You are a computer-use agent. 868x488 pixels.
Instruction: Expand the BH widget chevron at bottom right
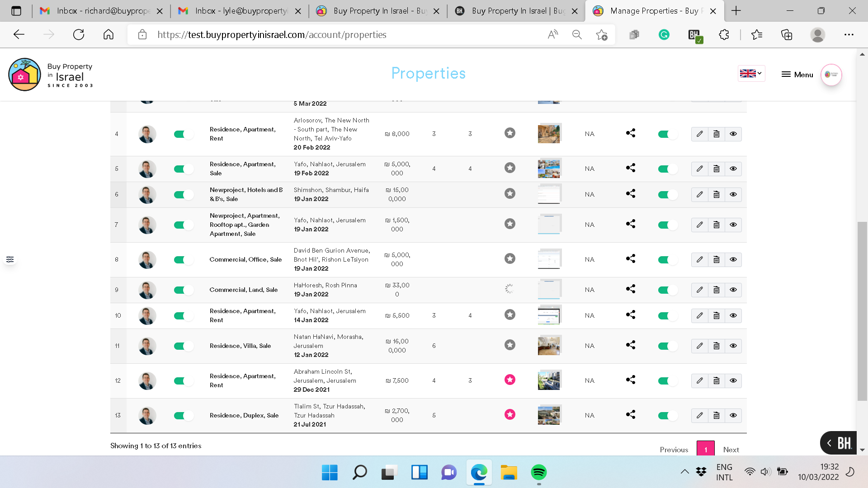pyautogui.click(x=829, y=443)
